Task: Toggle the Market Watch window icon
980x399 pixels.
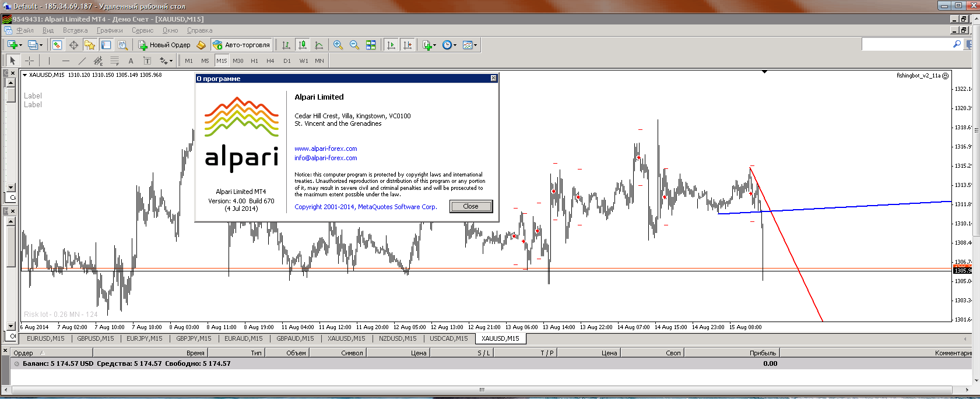Action: click(57, 45)
